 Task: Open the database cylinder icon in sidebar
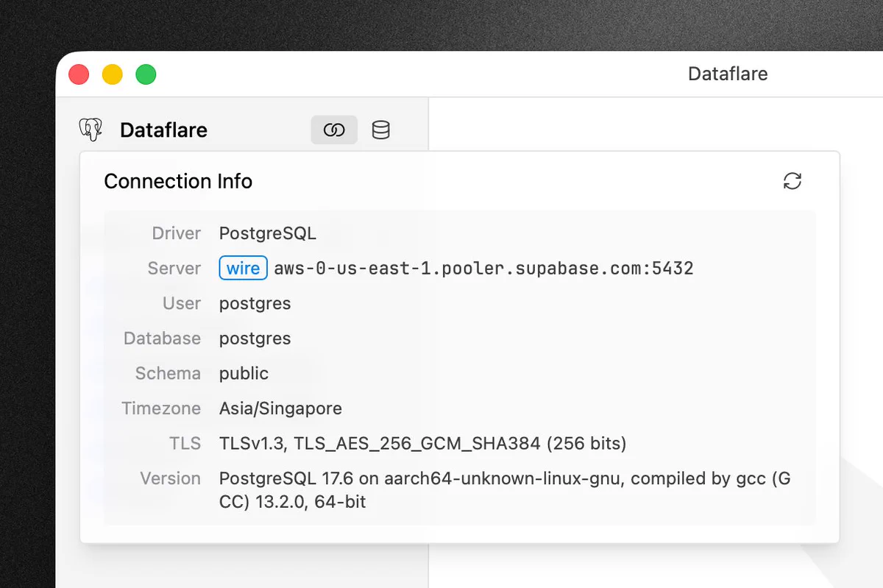(380, 130)
